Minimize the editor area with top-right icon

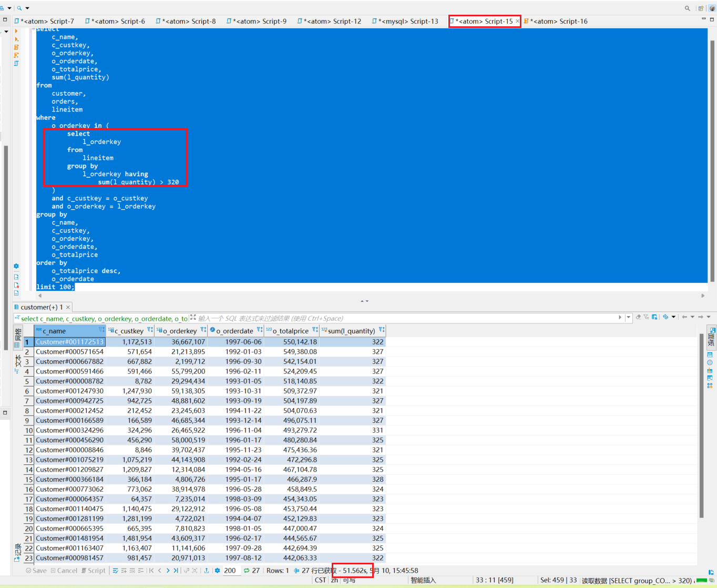tap(704, 19)
